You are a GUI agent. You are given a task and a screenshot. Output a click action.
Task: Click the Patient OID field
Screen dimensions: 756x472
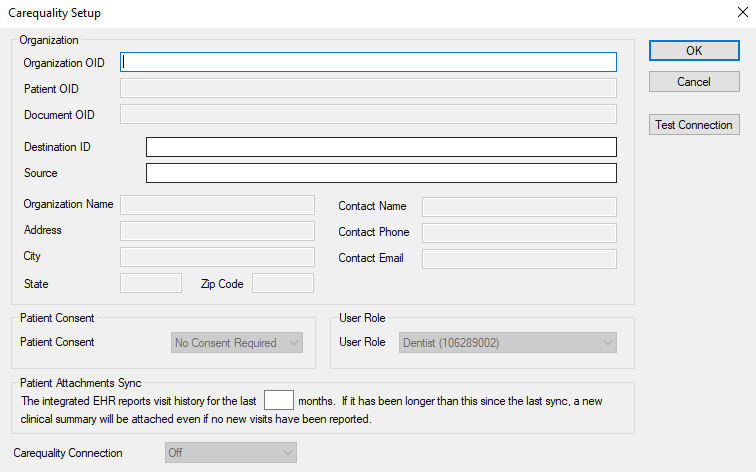[368, 88]
